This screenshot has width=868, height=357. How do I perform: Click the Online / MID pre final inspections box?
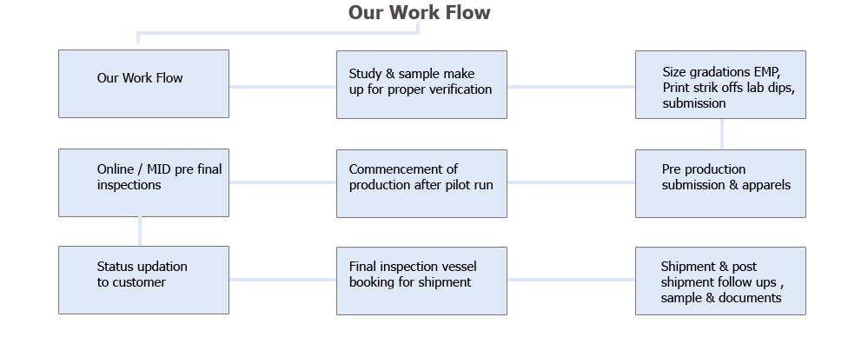[x=143, y=182]
